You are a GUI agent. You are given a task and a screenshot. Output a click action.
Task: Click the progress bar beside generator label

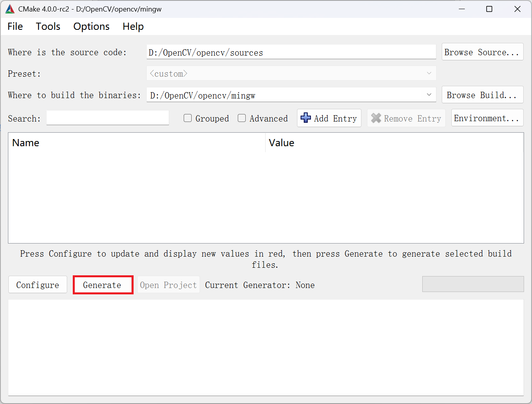click(473, 284)
